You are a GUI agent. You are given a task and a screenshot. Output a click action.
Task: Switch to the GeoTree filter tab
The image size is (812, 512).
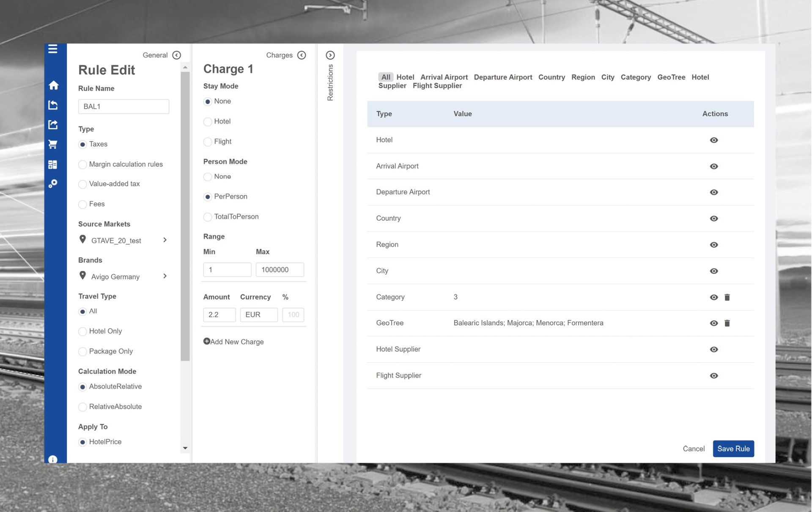click(x=671, y=77)
